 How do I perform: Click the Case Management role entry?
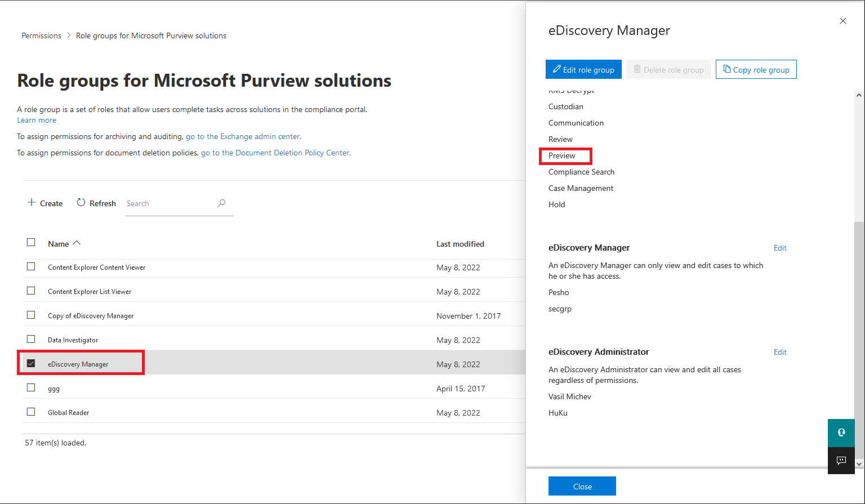pyautogui.click(x=581, y=188)
